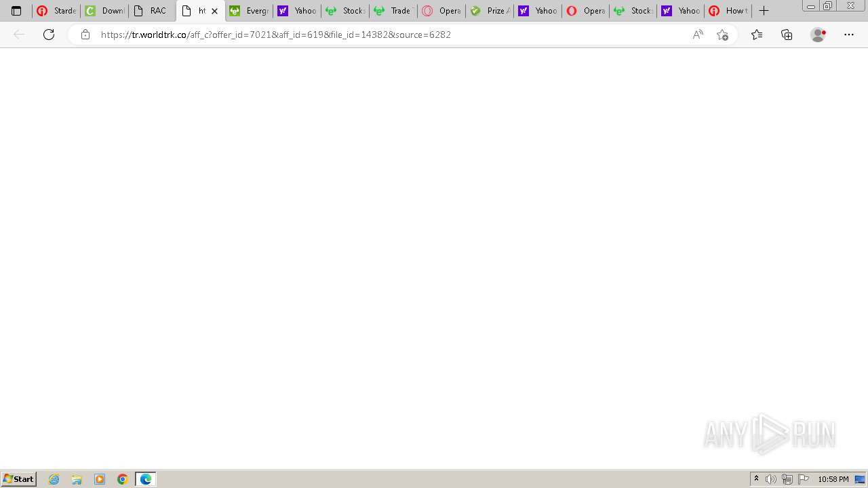Switch to the Stocks tab beside the Trade tab

pyautogui.click(x=345, y=11)
